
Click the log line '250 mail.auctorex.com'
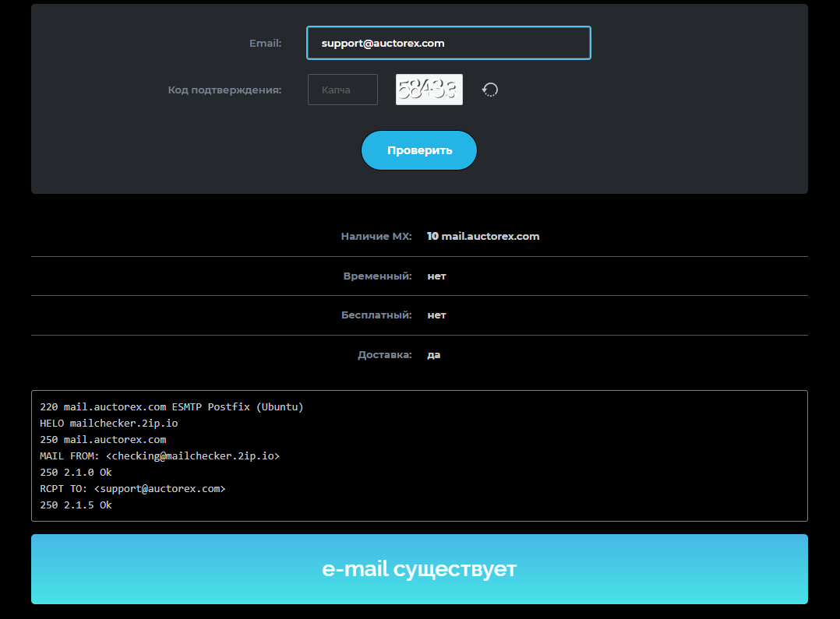point(103,440)
